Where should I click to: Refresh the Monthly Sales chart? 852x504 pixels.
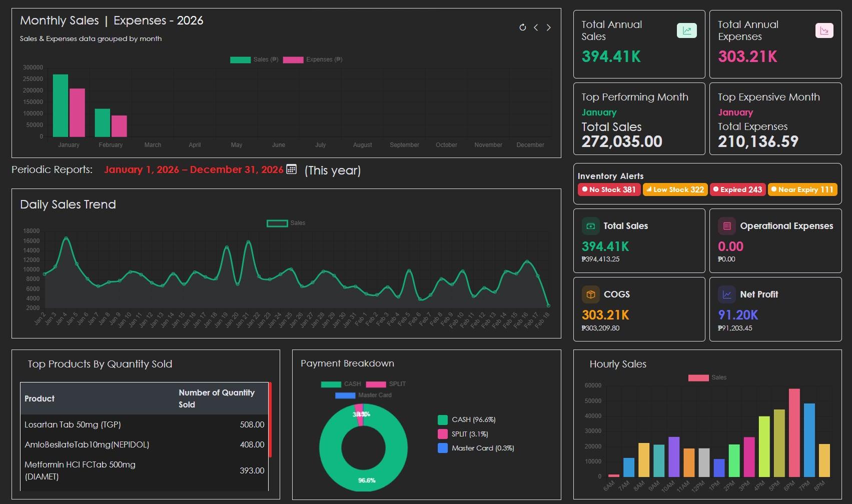click(522, 27)
